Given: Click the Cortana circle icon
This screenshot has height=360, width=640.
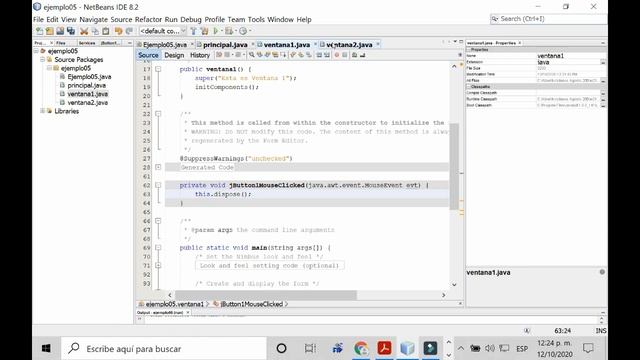Looking at the screenshot, I should (281, 349).
